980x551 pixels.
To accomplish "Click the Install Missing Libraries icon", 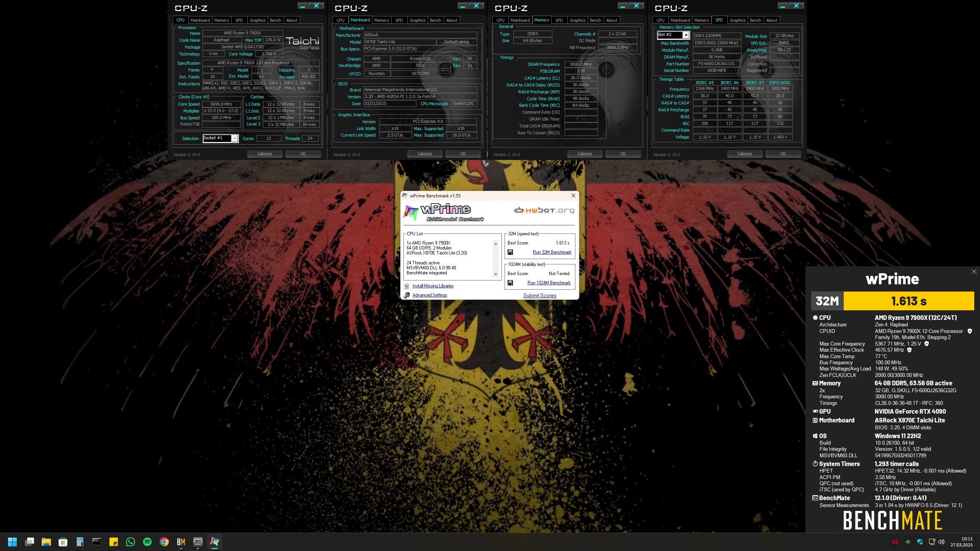I will (x=407, y=286).
